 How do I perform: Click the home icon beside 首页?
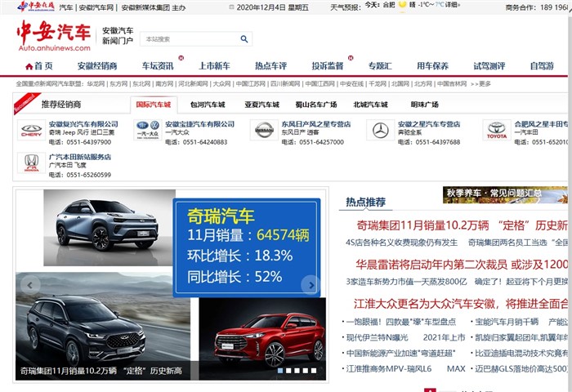[29, 66]
